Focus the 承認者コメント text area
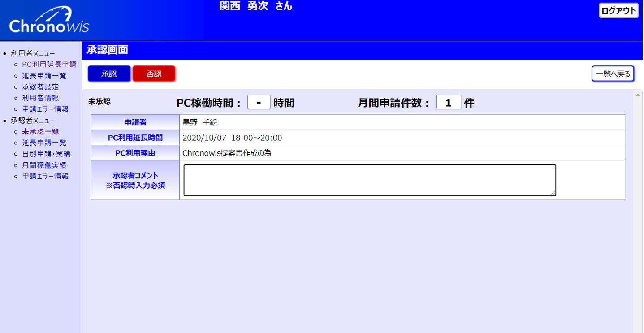The height and width of the screenshot is (333, 644). coord(369,180)
